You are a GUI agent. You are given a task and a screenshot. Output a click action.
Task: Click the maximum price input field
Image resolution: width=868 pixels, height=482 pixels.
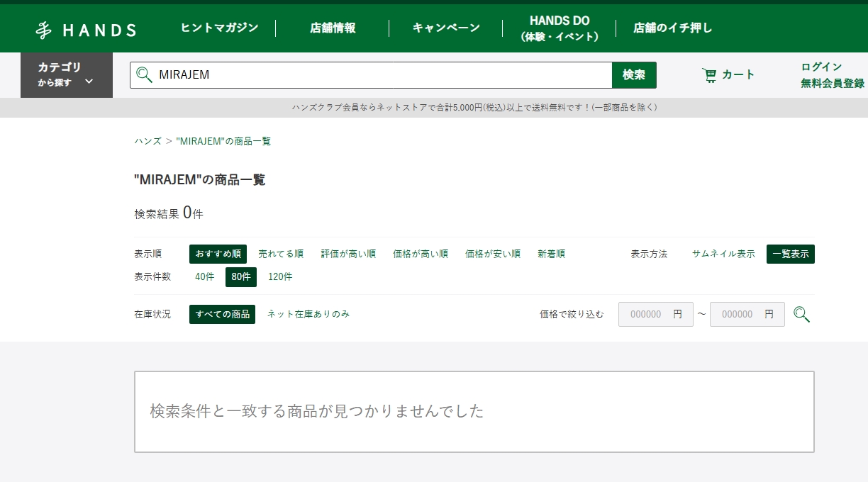pyautogui.click(x=747, y=314)
